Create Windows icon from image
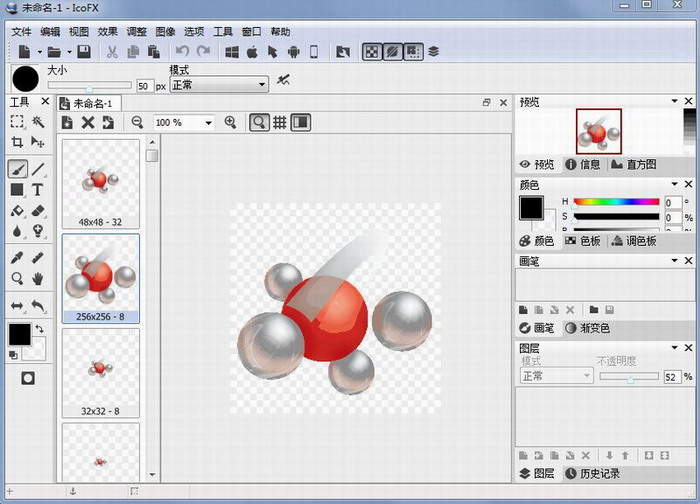The image size is (700, 504). 232,52
